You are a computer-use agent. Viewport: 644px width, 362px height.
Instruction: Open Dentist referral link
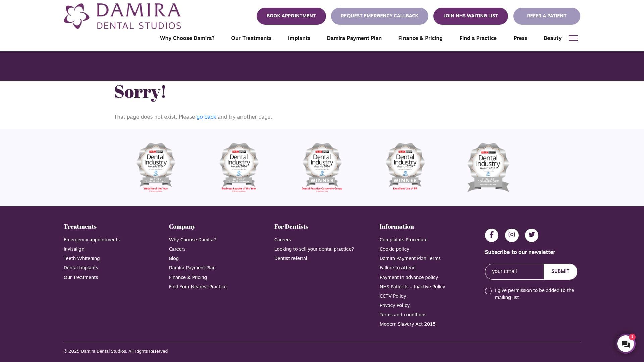(290, 258)
